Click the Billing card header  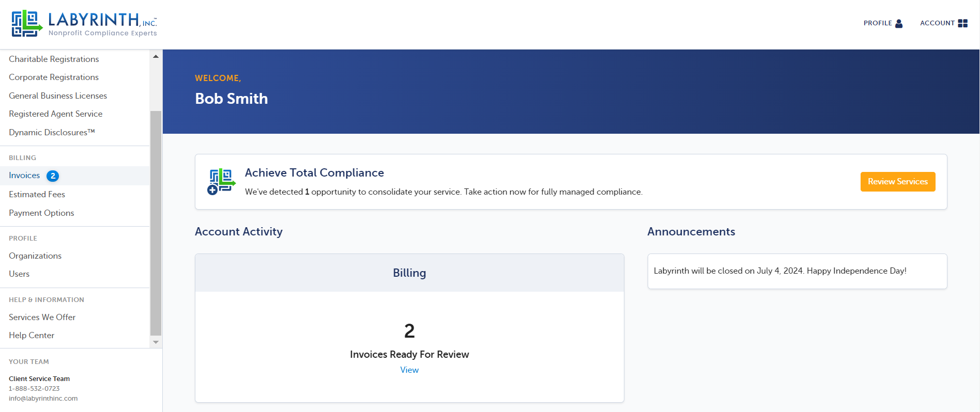(409, 273)
